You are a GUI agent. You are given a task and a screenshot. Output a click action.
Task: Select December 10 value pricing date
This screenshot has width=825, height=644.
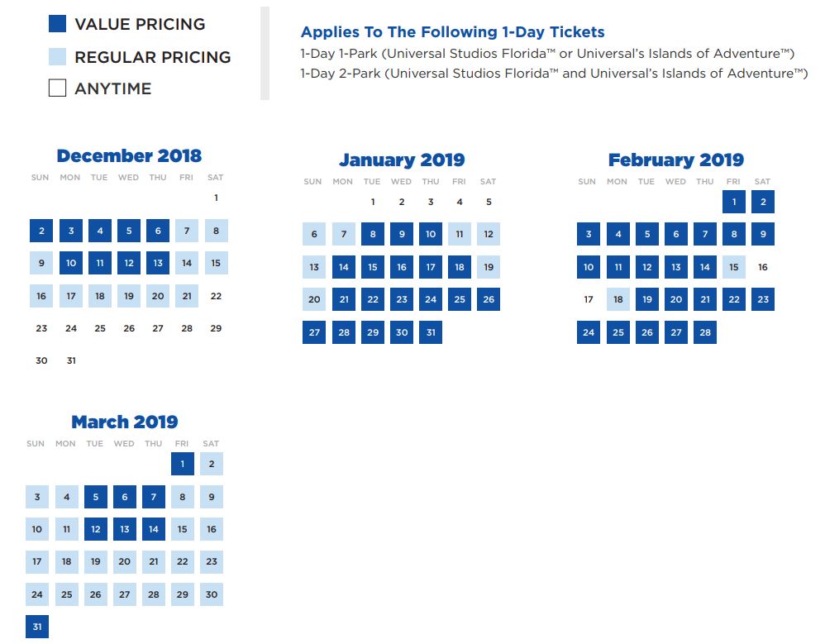71,263
